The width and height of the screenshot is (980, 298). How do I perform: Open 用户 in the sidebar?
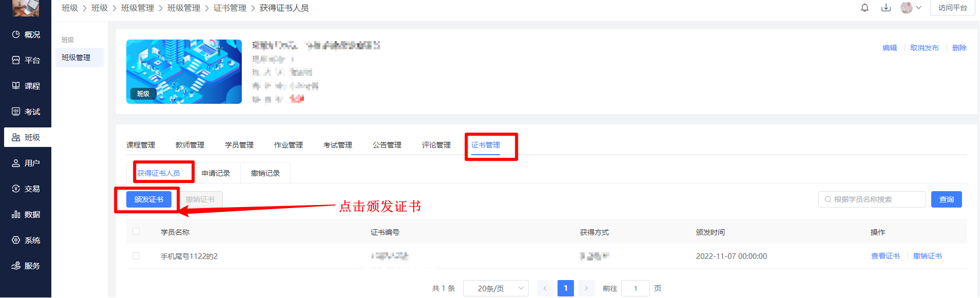pos(26,163)
